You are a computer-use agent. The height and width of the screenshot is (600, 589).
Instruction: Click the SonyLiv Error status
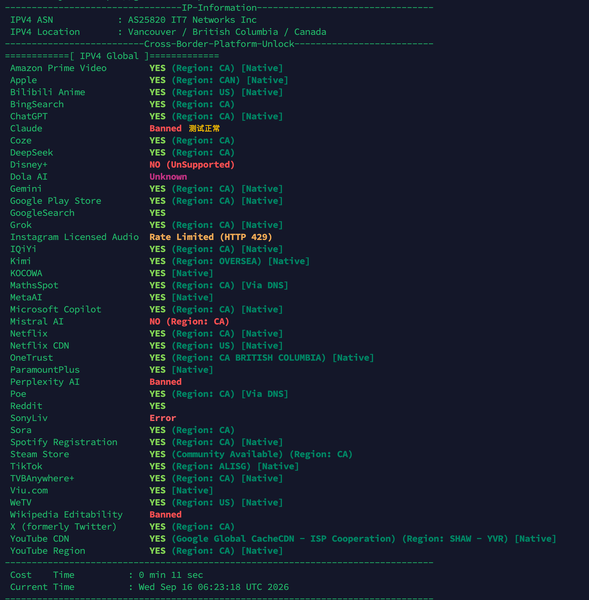[163, 418]
